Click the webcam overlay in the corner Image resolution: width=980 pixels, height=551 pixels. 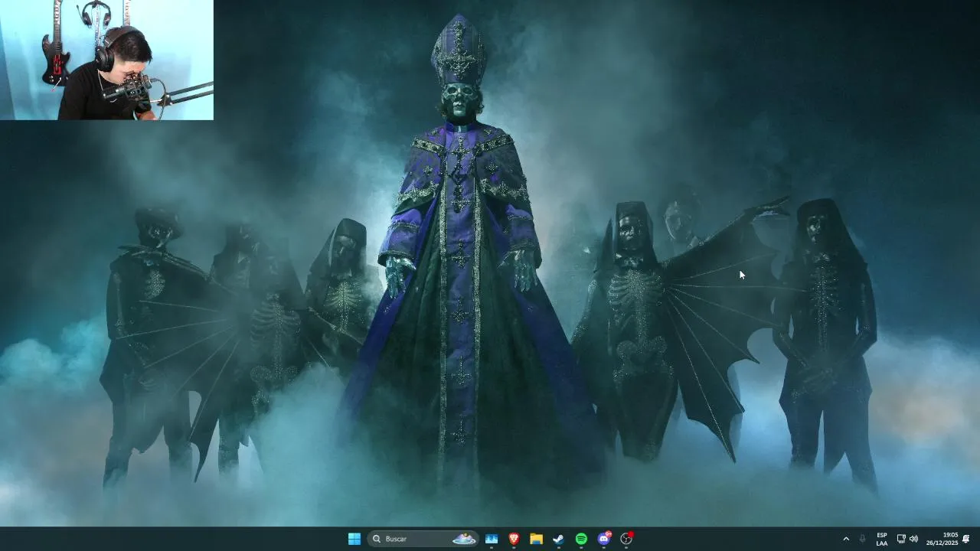click(x=106, y=60)
